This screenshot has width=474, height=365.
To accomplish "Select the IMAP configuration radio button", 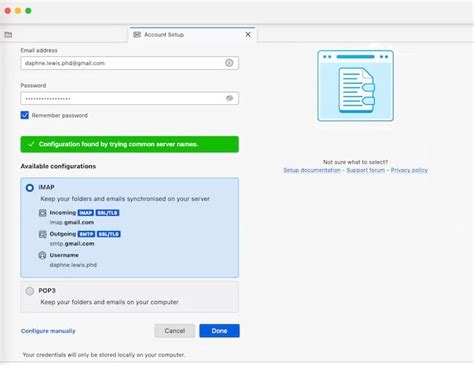I will click(x=30, y=188).
